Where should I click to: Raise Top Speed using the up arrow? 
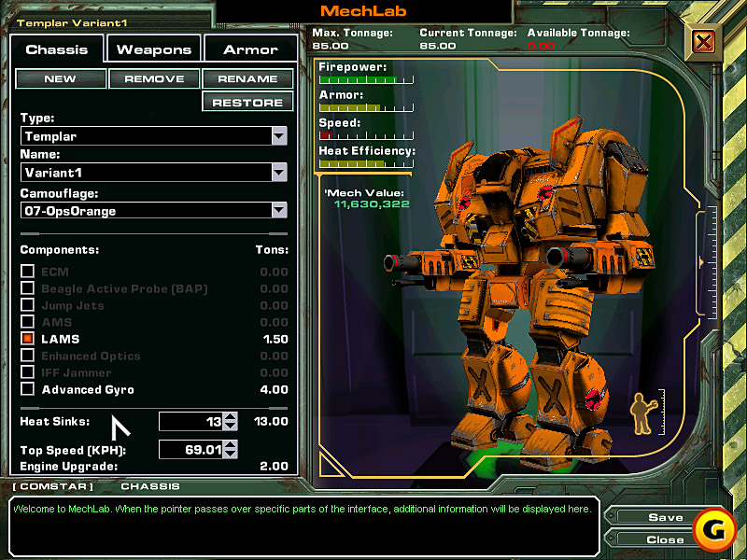point(231,445)
